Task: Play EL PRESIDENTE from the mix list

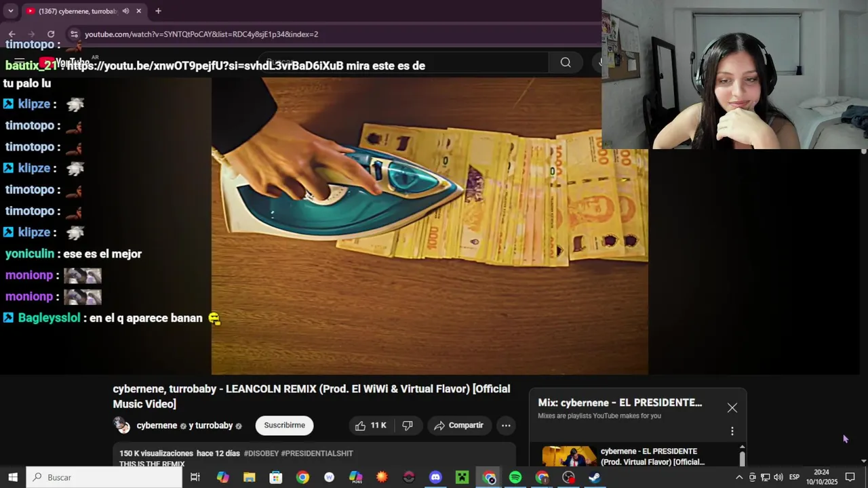Action: (637, 456)
